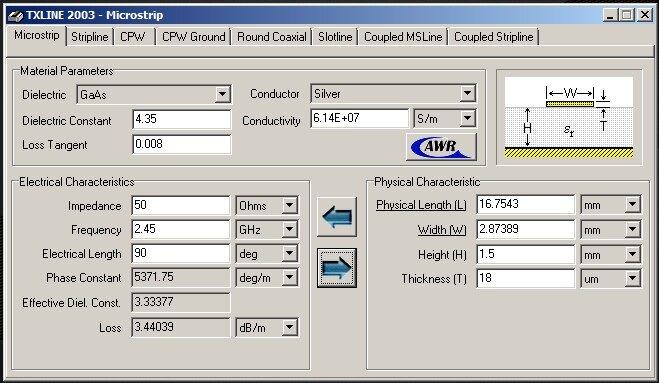The image size is (659, 383).
Task: Open the Phase Constant deg/m dropdown
Action: (289, 277)
